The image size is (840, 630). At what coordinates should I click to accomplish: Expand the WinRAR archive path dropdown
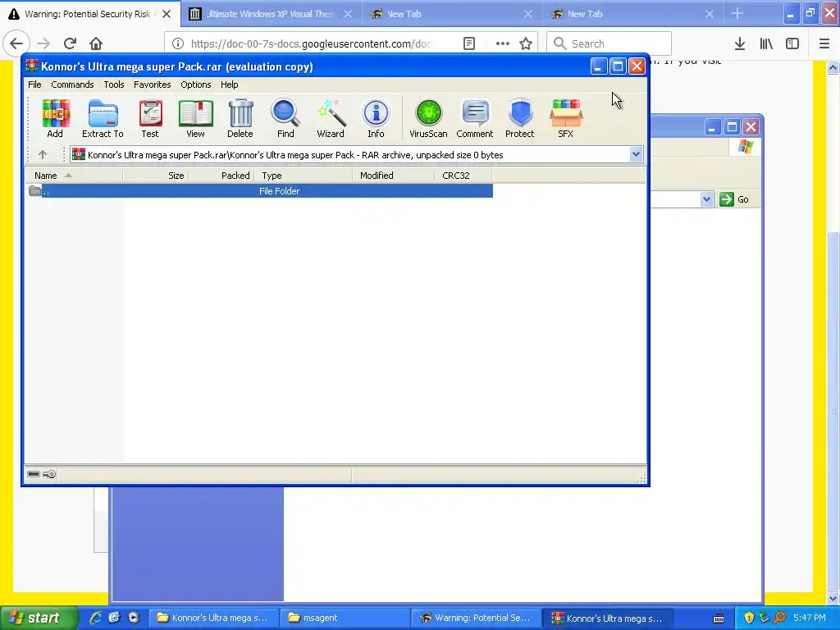pyautogui.click(x=636, y=155)
